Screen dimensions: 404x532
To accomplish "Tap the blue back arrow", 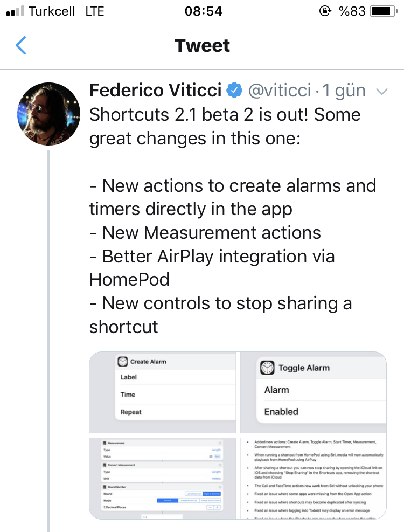I will tap(21, 45).
